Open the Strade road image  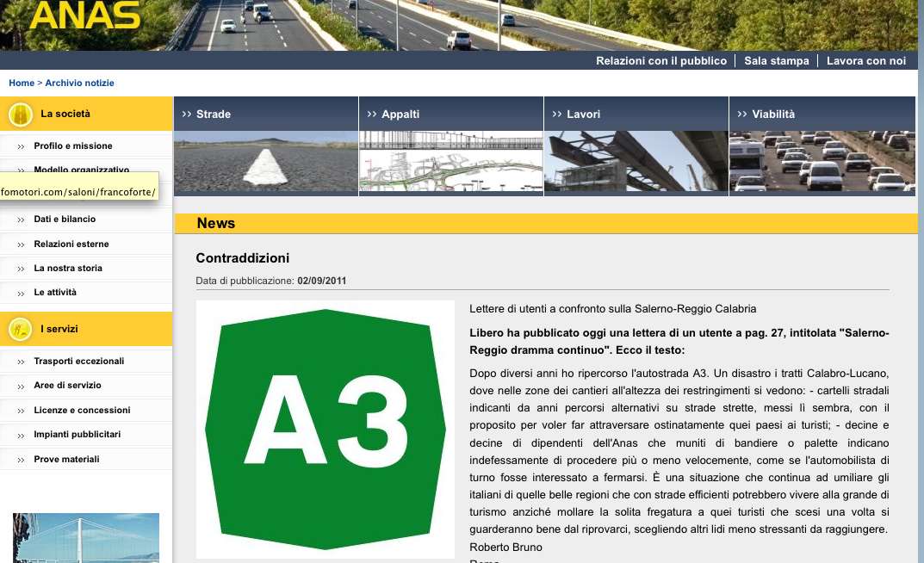266,161
